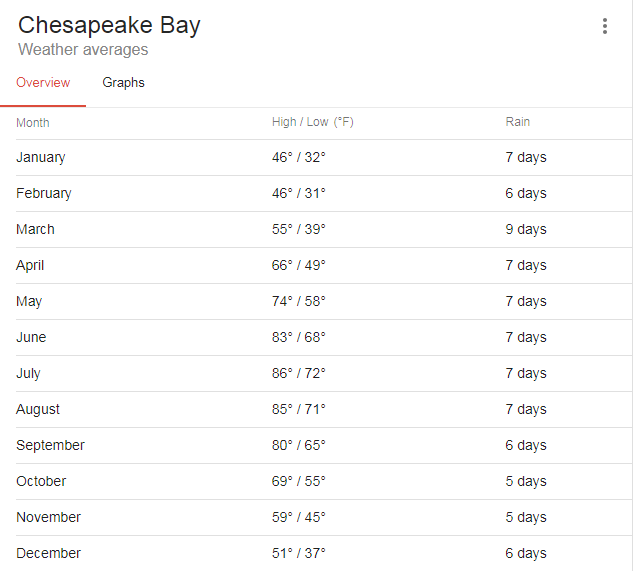
Task: Click April's 66° / 49° temperature
Action: click(299, 265)
